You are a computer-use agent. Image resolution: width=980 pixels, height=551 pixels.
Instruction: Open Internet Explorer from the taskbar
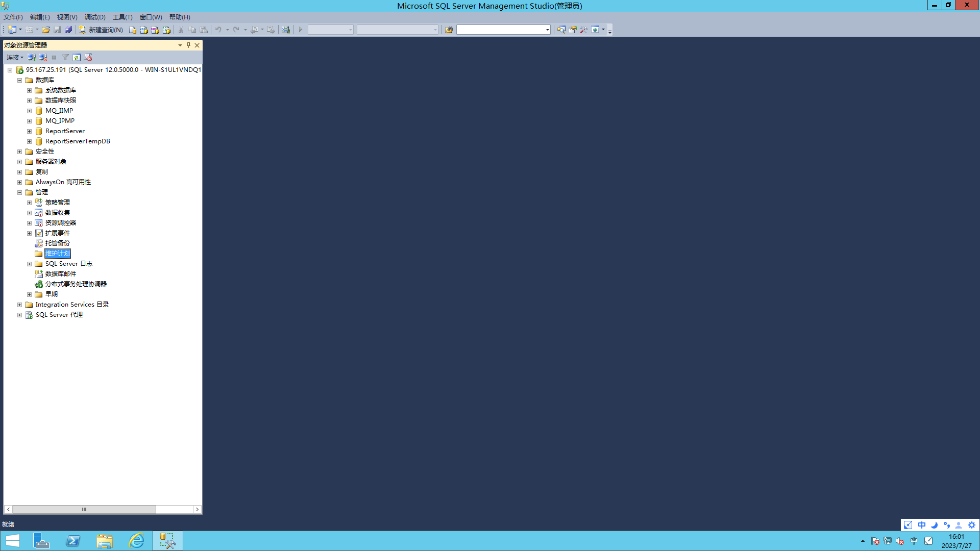point(136,541)
